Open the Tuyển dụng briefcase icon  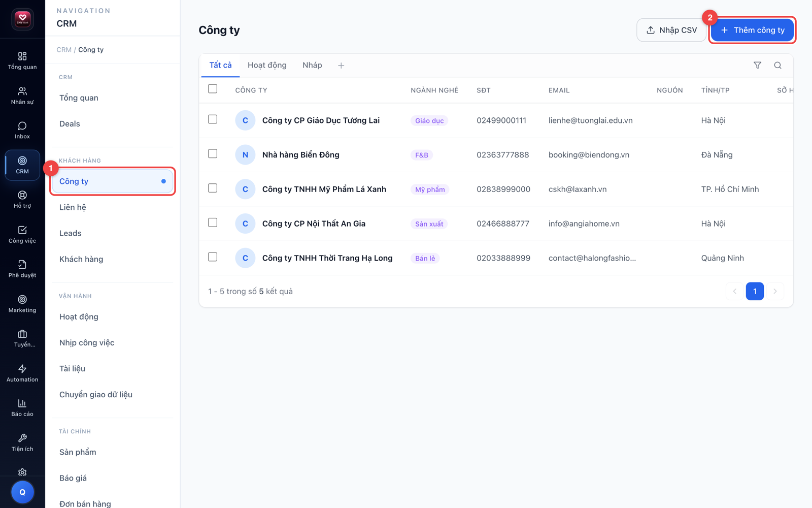click(22, 339)
